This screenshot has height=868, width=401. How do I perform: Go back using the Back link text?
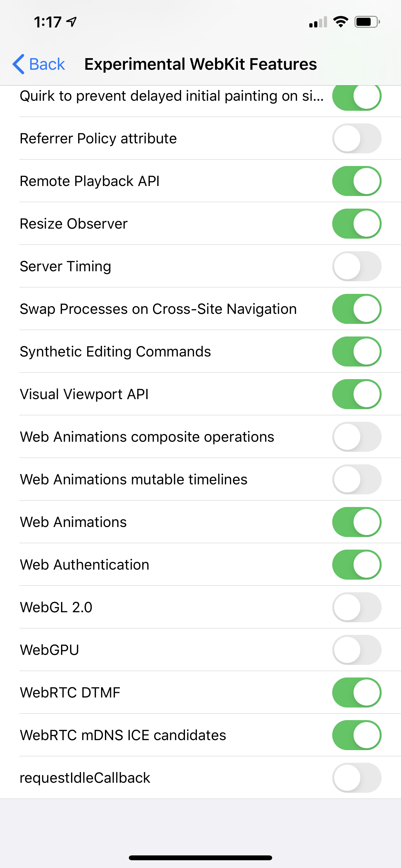pyautogui.click(x=47, y=64)
